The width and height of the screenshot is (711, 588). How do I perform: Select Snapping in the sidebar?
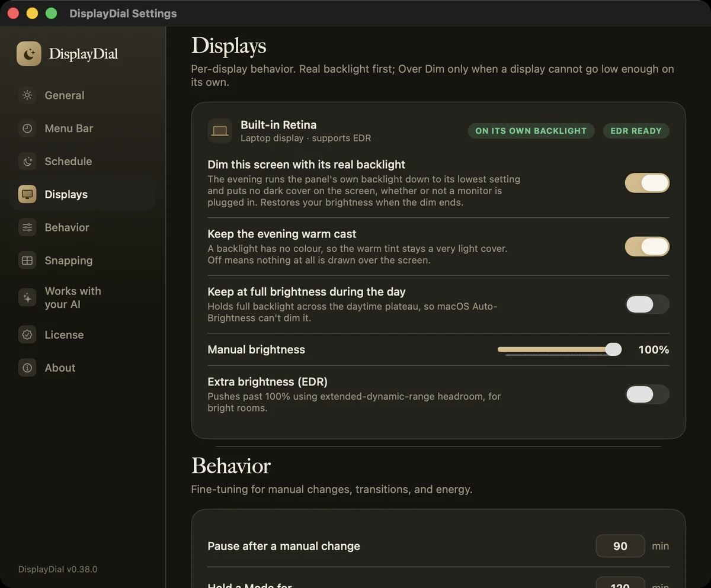(x=83, y=261)
